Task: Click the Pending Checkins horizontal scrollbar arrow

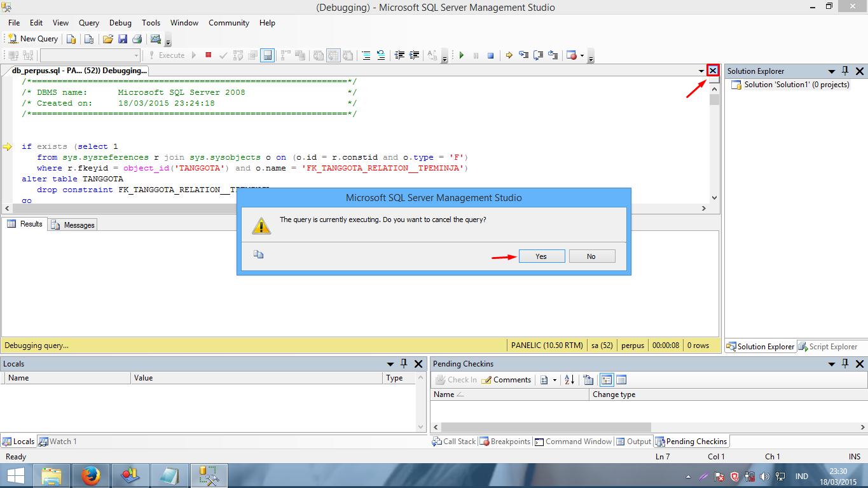Action: [x=436, y=427]
